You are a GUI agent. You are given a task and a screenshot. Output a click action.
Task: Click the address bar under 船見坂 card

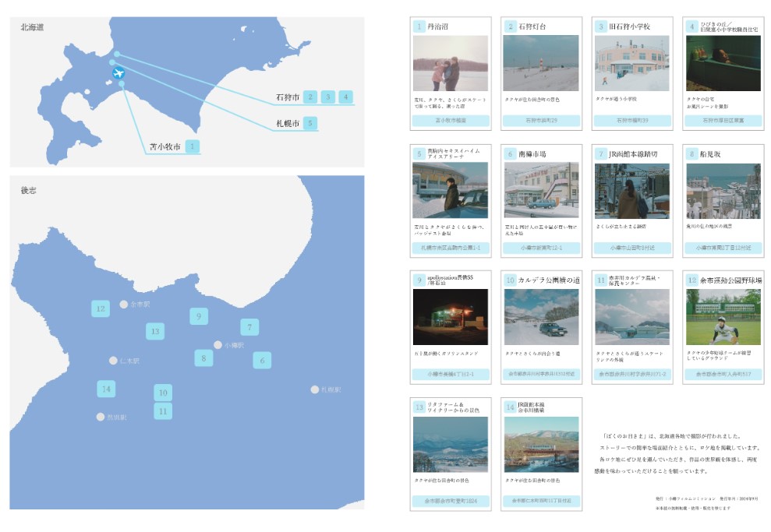(x=723, y=248)
